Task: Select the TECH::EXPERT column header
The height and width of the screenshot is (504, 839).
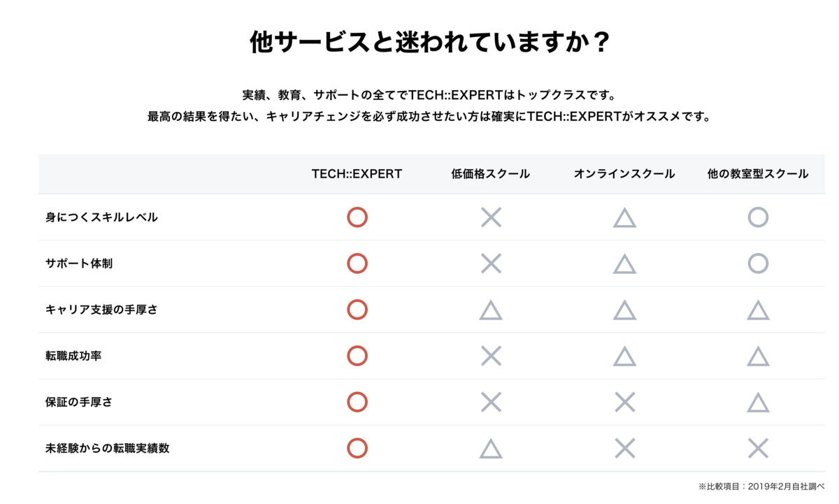Action: [357, 174]
